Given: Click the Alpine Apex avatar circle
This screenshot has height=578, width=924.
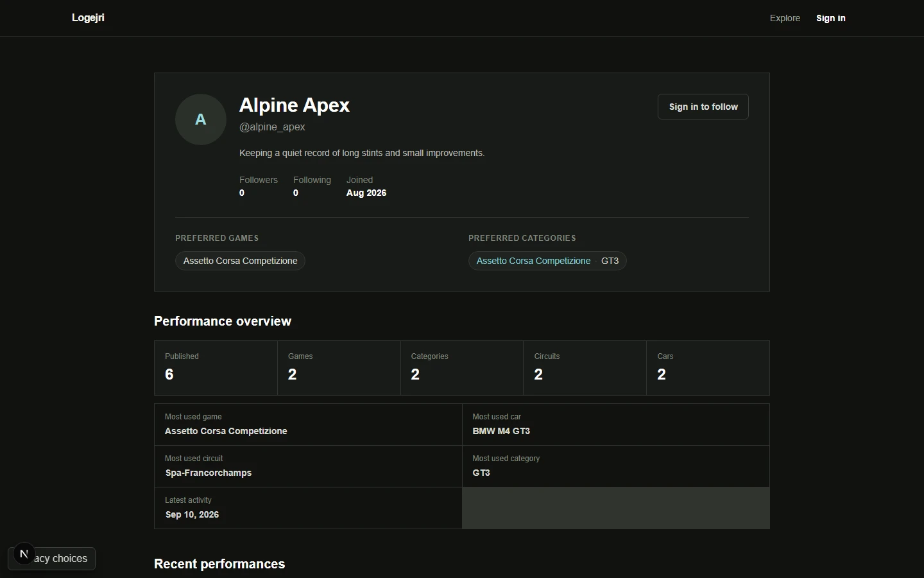Looking at the screenshot, I should click(x=201, y=119).
